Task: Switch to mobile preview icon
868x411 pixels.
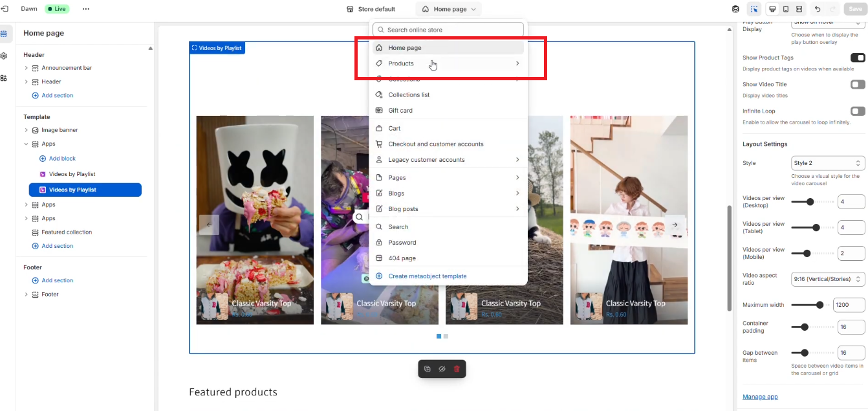Action: click(x=786, y=9)
